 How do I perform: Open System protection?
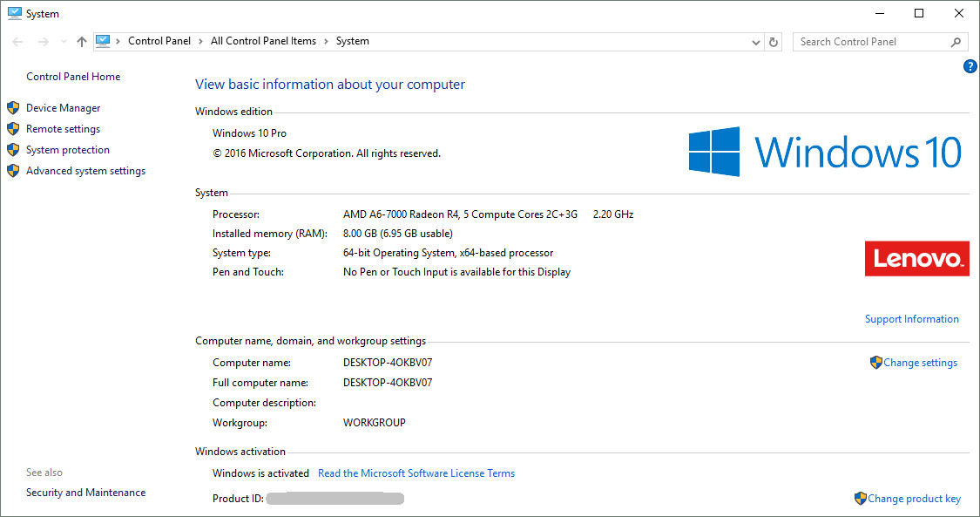pyautogui.click(x=67, y=149)
